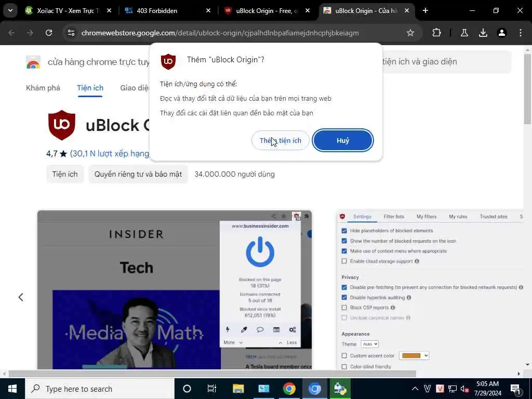Screen dimensions: 532x399
Task: Click Quyền riêng tư và bảo mật chip
Action: (x=138, y=174)
